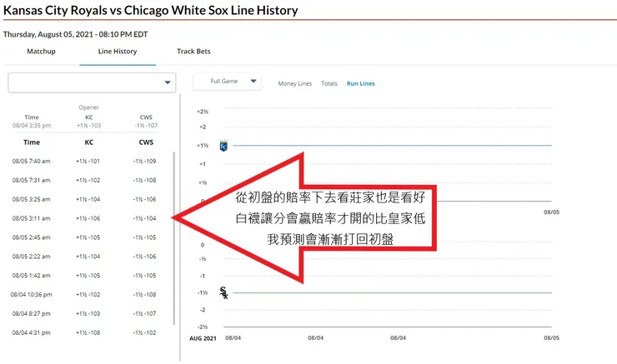
Task: Click the KC column header
Action: (89, 142)
